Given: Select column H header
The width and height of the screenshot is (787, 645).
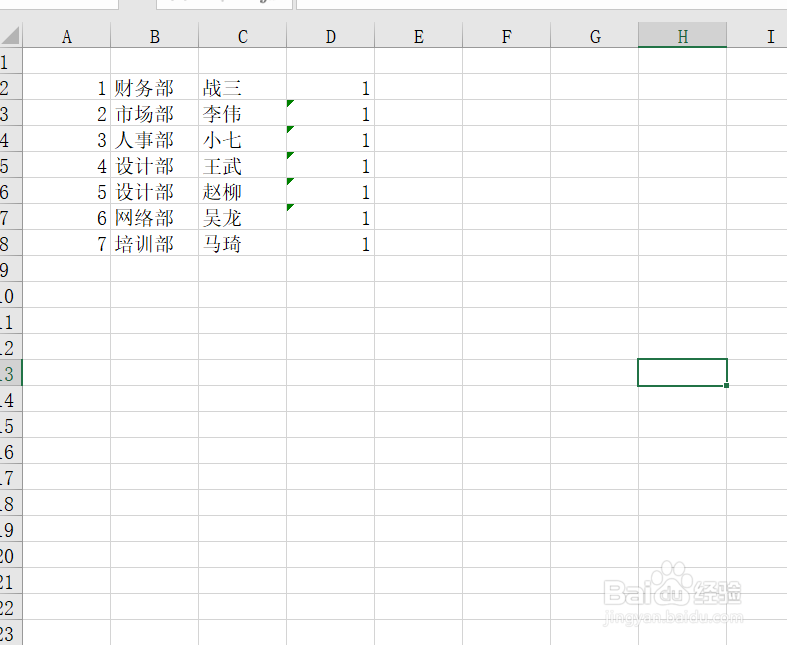Looking at the screenshot, I should point(683,36).
